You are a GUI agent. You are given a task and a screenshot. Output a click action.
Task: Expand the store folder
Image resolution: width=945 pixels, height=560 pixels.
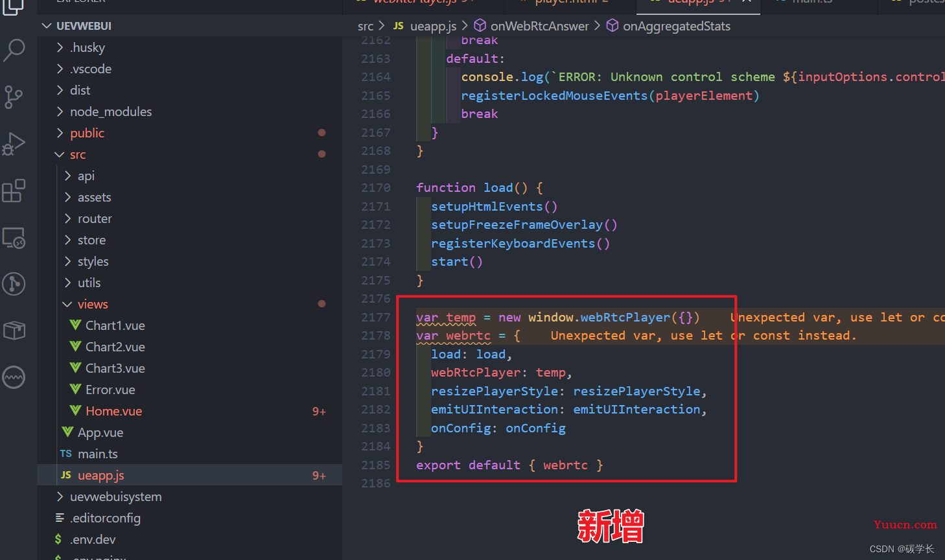[68, 240]
